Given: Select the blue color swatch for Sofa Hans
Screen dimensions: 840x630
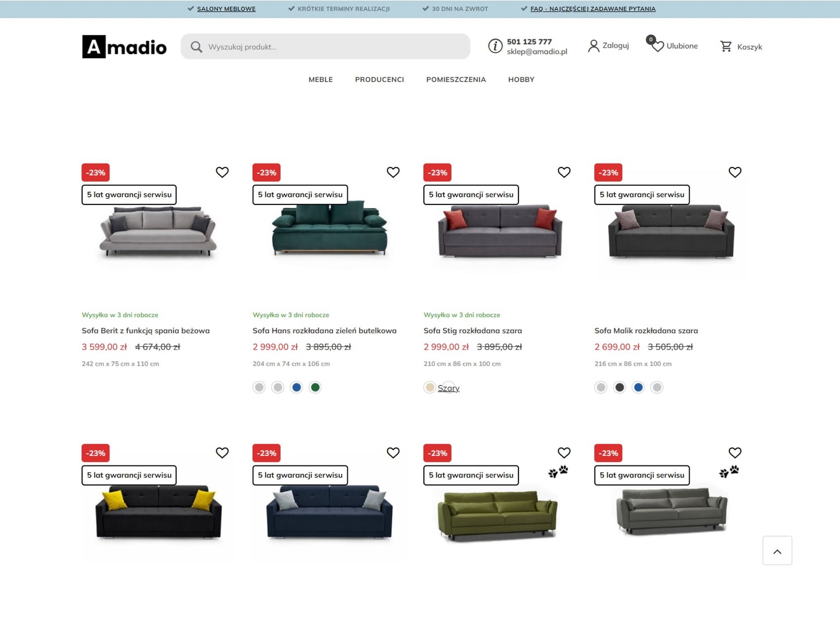Looking at the screenshot, I should pyautogui.click(x=296, y=387).
